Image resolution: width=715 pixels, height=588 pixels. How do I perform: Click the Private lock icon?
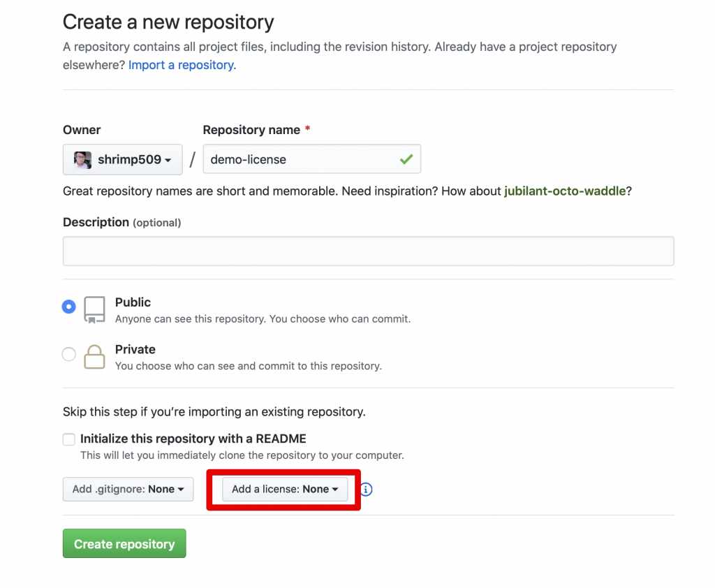pos(94,357)
